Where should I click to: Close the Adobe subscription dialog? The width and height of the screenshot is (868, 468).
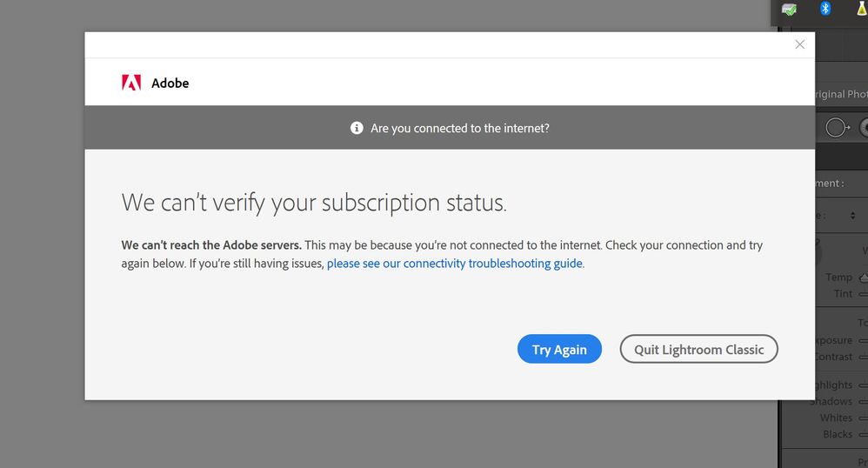pyautogui.click(x=799, y=44)
